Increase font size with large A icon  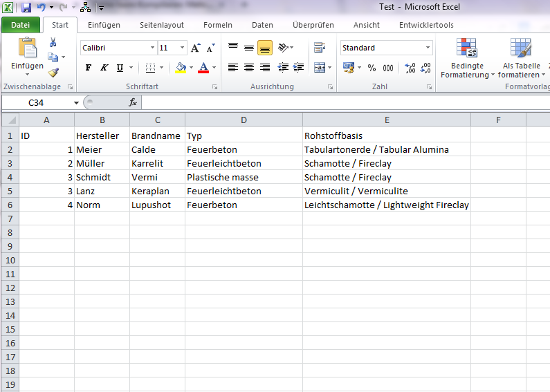[196, 48]
